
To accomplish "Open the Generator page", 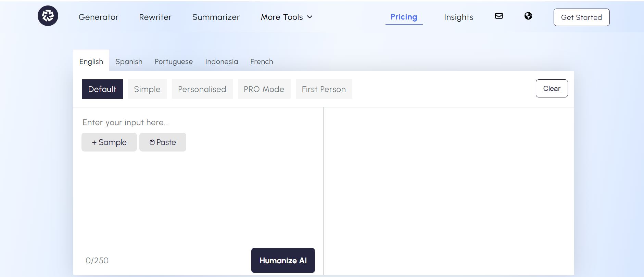I will click(98, 17).
